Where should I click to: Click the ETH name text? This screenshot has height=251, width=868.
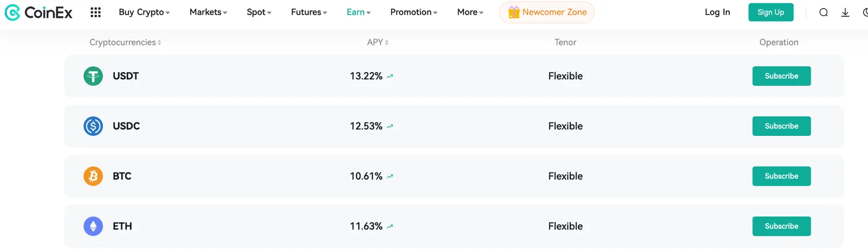pos(123,226)
